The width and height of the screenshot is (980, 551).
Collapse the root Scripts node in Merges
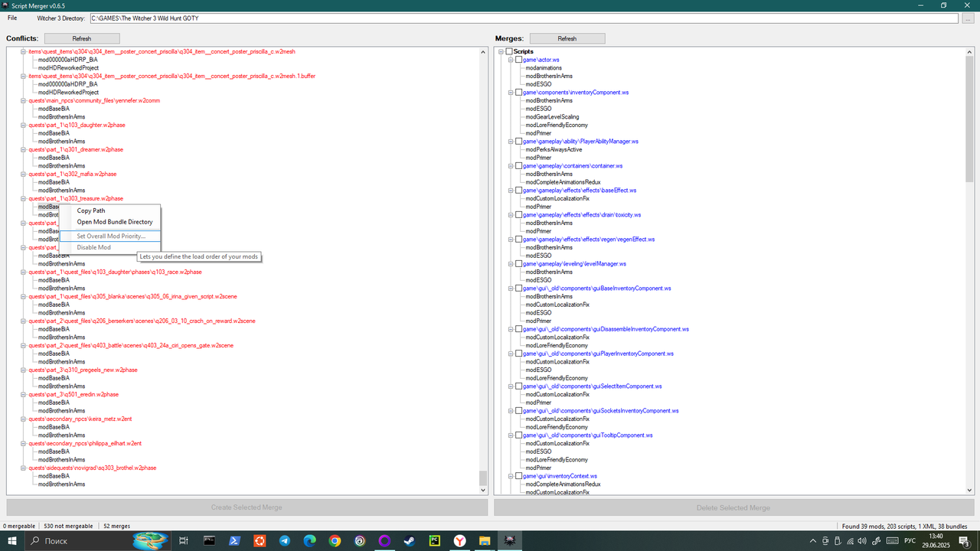point(501,51)
